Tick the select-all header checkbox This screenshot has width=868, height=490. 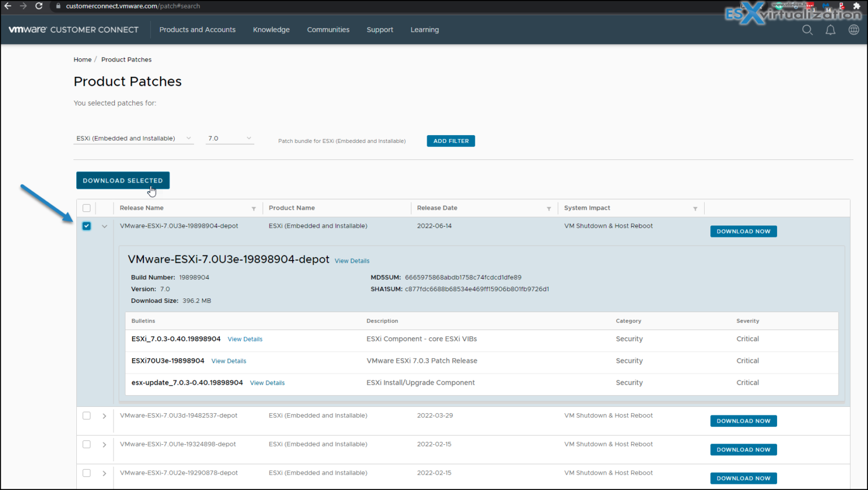click(x=86, y=208)
